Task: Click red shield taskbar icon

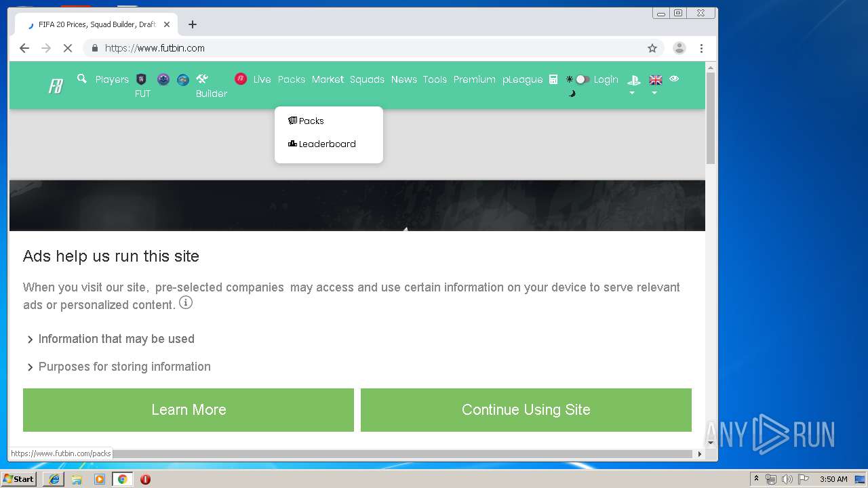Action: coord(145,479)
